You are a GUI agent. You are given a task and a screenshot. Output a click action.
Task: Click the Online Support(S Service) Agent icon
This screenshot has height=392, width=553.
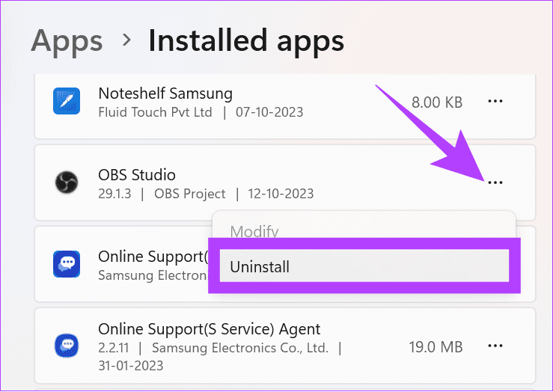67,346
